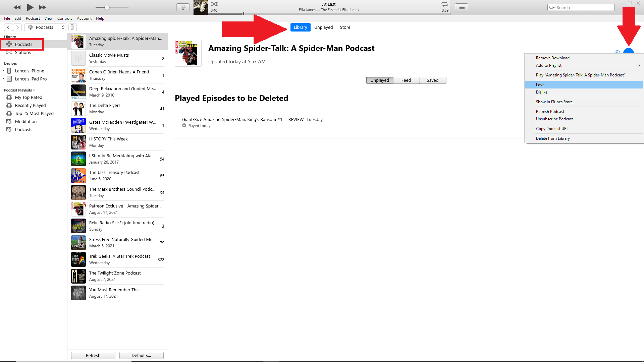The height and width of the screenshot is (362, 644).
Task: Click the playback progress bar
Action: coord(329,14)
